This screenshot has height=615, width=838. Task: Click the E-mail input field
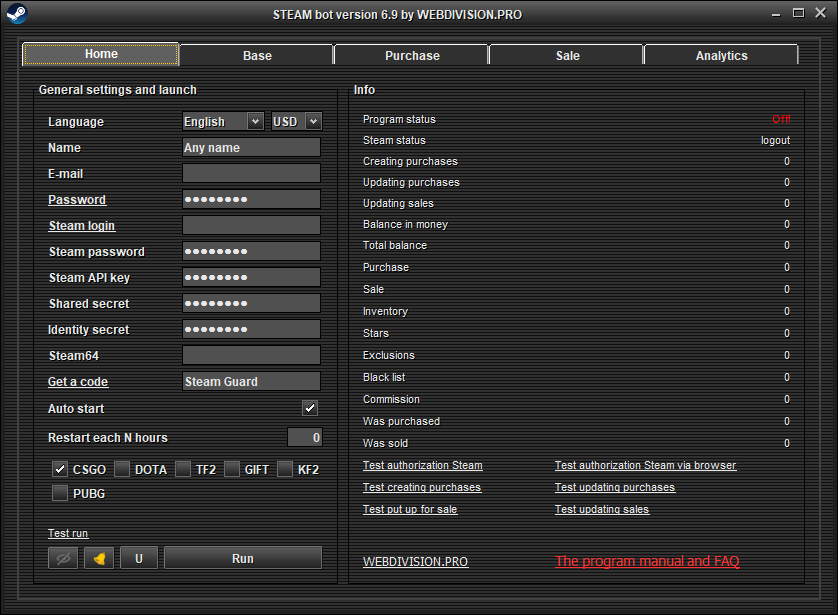[251, 173]
